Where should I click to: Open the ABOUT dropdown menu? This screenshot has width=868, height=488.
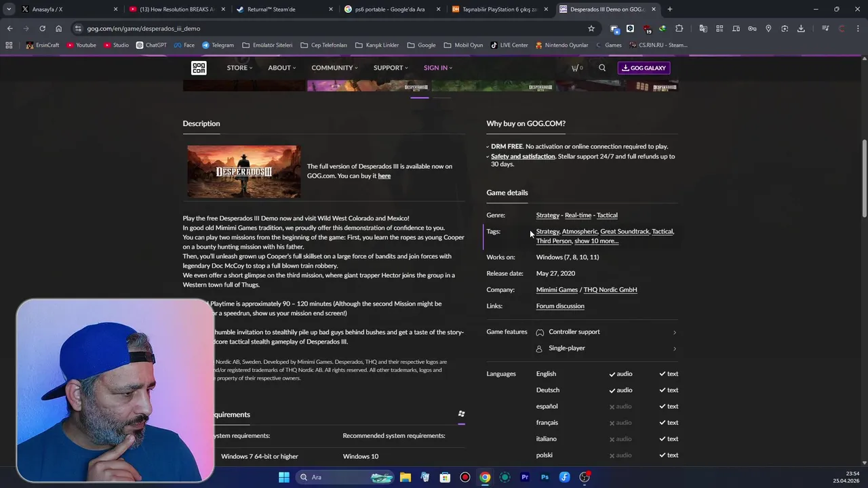click(x=281, y=68)
